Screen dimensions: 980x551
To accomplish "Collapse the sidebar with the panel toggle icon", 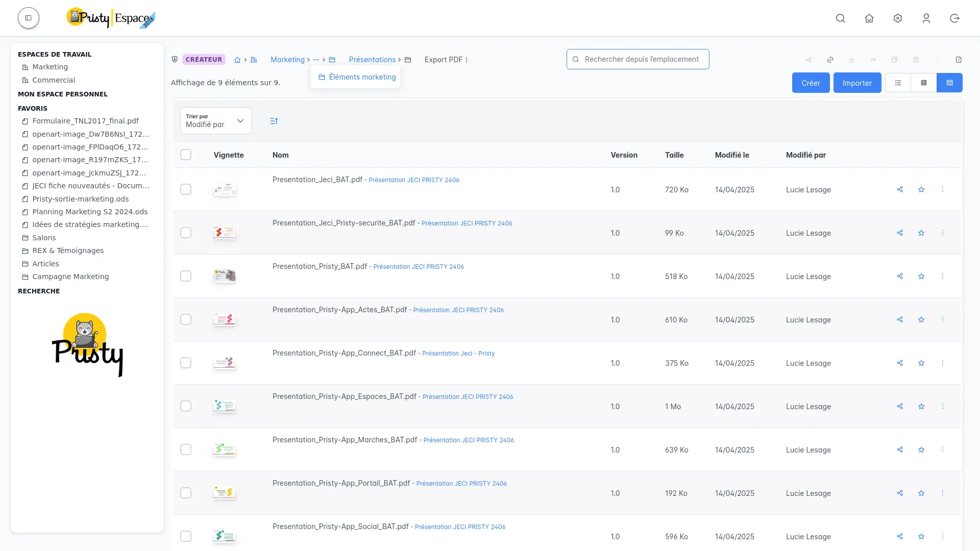I will tap(29, 18).
